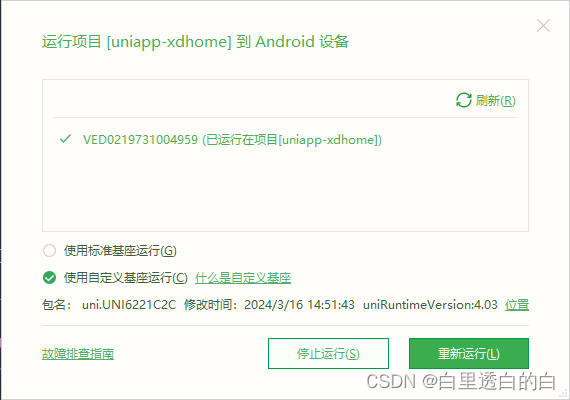Open the 什么是自定义基座 help link

click(243, 278)
